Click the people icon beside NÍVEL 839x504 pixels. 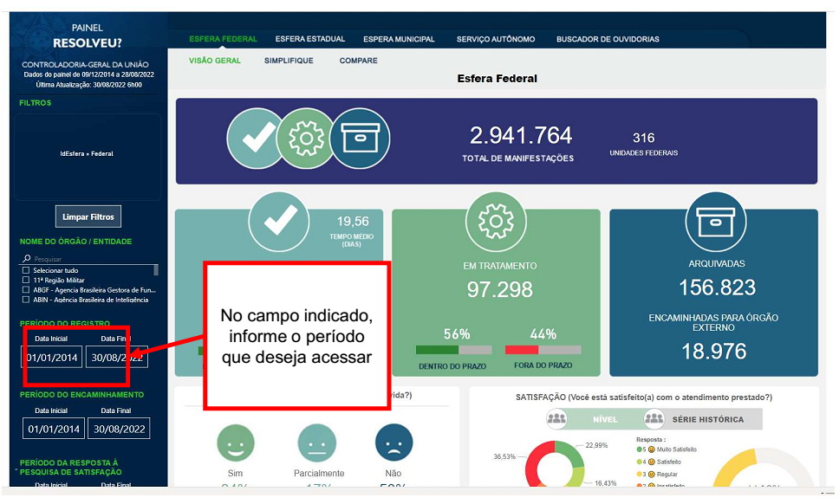click(x=556, y=419)
